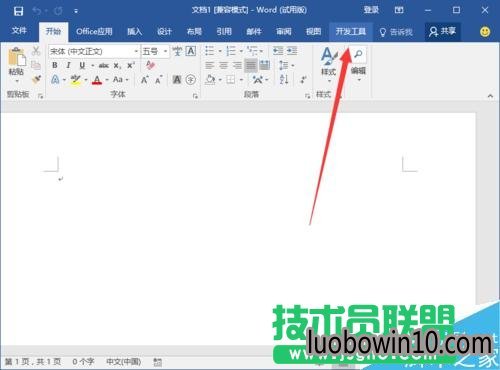Open the 样式 styles gallery button
The image size is (500, 370).
pyautogui.click(x=329, y=65)
